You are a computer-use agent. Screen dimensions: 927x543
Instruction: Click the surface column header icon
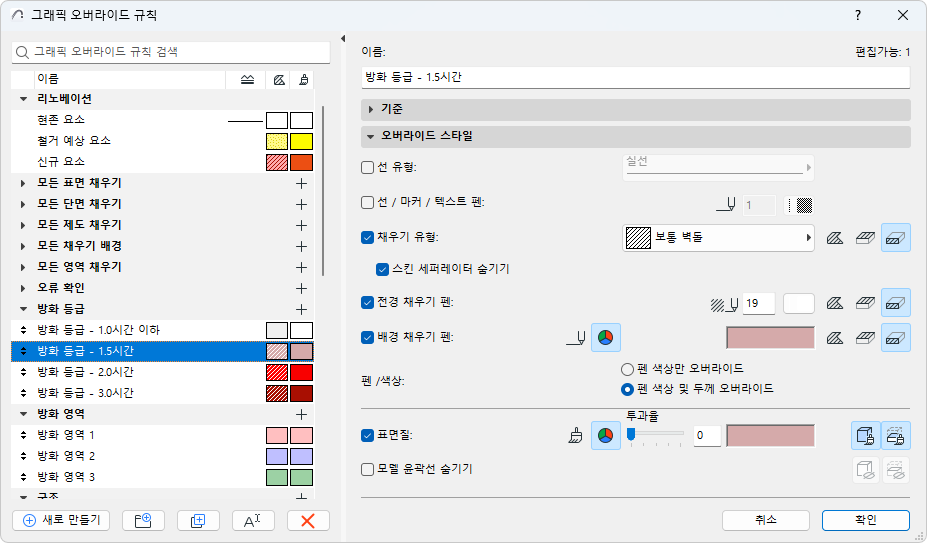[303, 79]
